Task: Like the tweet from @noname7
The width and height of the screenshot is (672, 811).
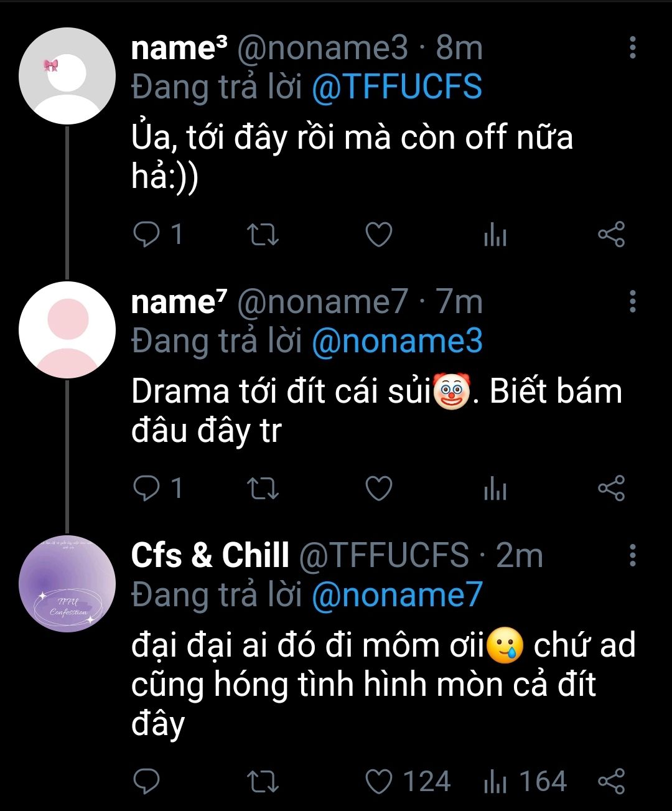Action: click(378, 489)
